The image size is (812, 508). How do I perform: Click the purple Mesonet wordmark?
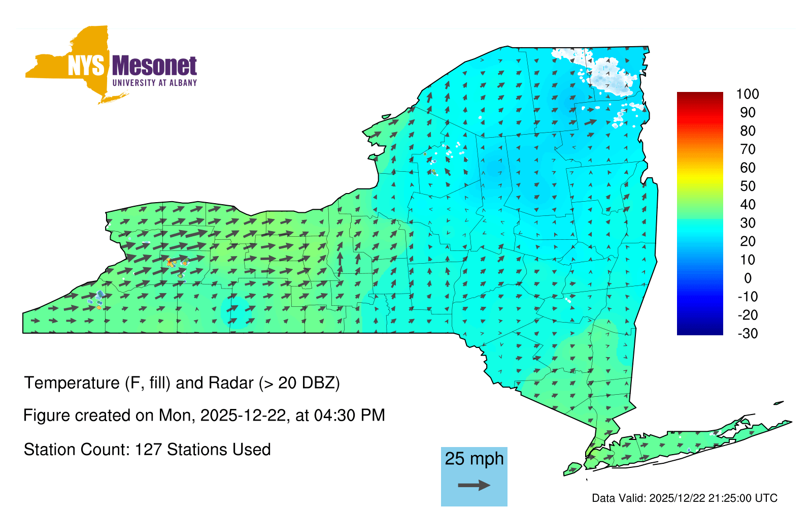pyautogui.click(x=154, y=66)
